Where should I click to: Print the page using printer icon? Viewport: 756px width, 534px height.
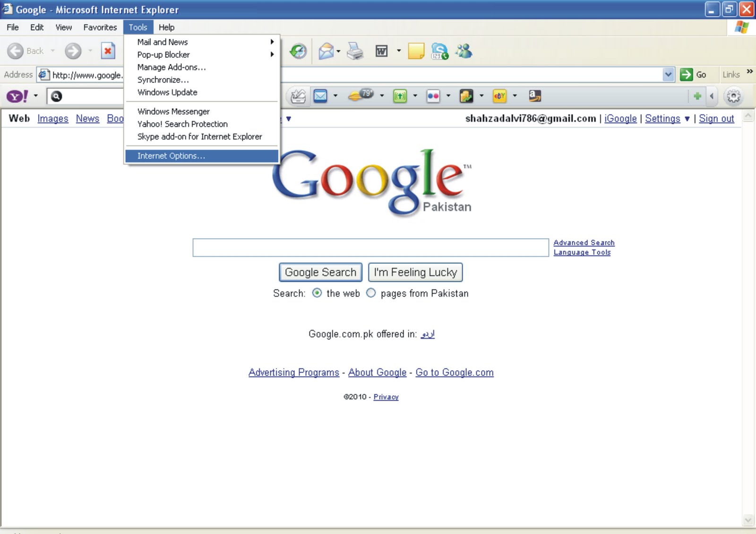coord(355,51)
